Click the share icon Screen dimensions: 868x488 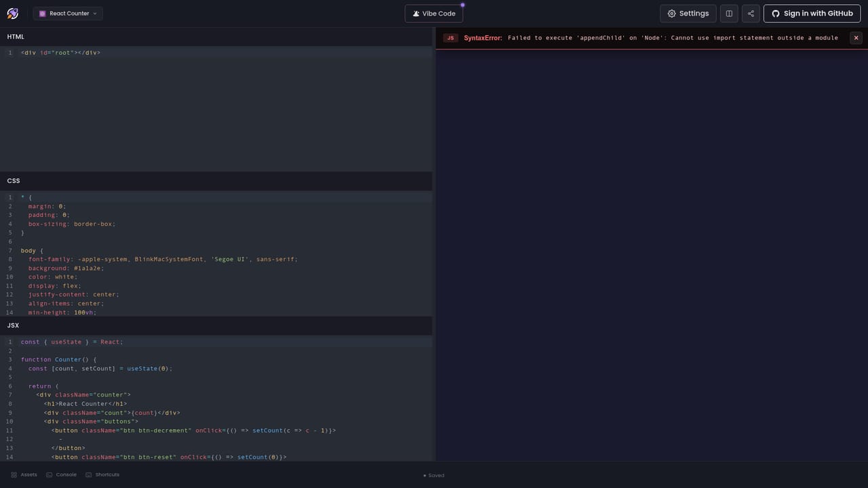751,14
